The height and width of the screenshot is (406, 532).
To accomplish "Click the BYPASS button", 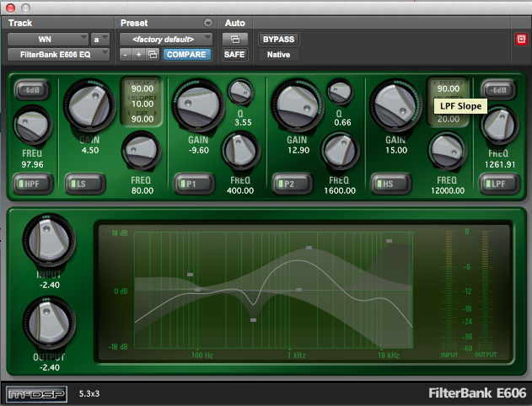I will [278, 40].
